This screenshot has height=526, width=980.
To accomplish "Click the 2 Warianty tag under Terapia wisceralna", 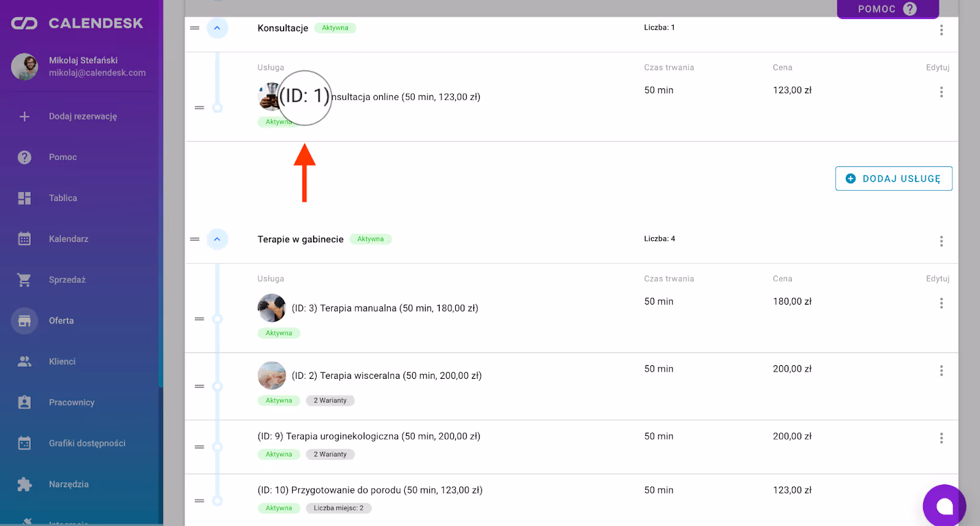I will pos(330,401).
